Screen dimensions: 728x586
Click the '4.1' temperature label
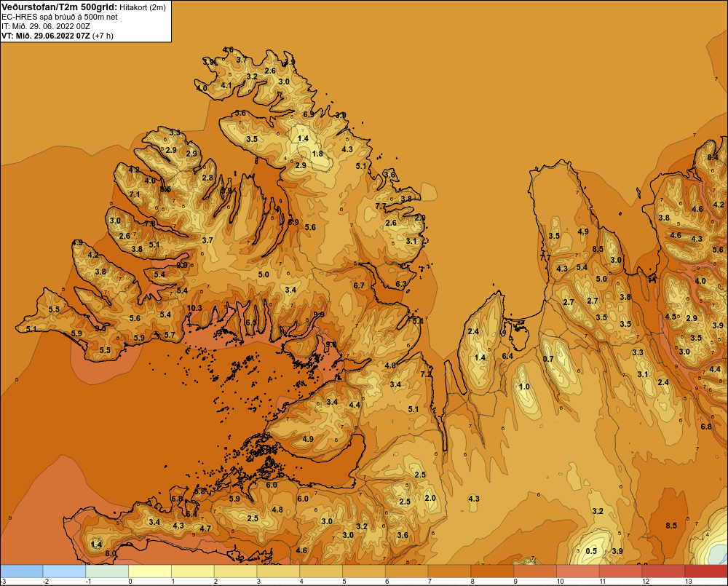226,85
